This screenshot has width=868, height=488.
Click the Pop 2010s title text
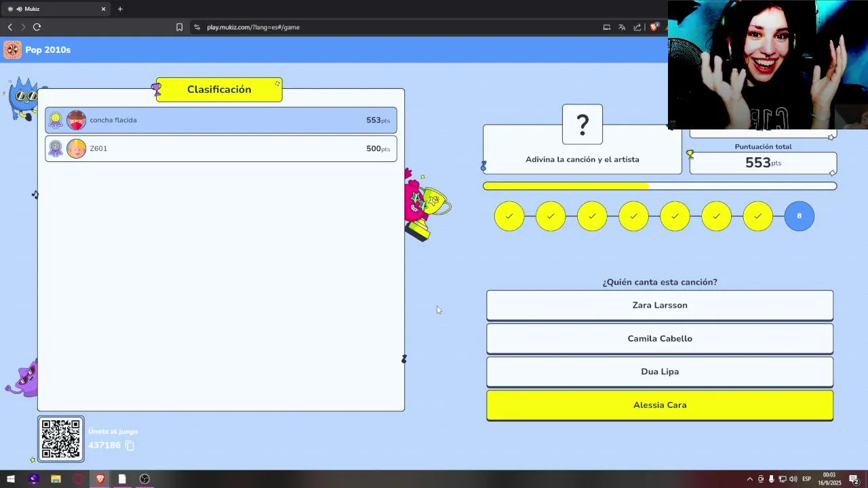click(x=47, y=49)
